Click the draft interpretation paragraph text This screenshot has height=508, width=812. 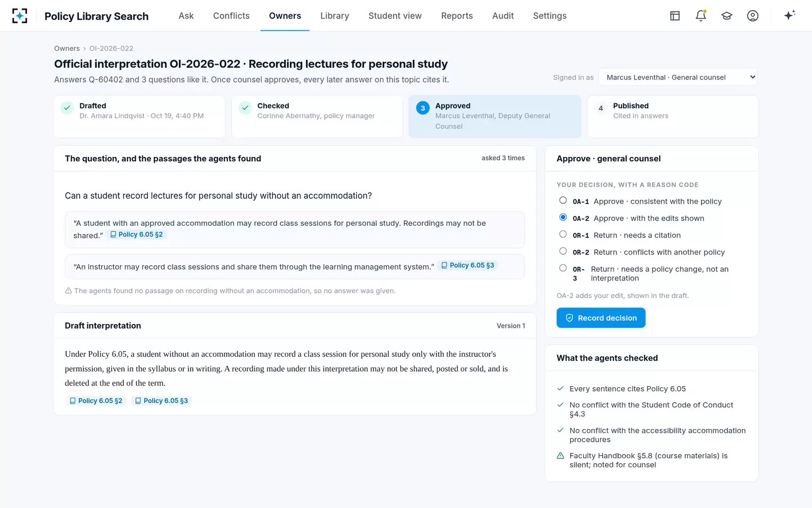point(286,369)
